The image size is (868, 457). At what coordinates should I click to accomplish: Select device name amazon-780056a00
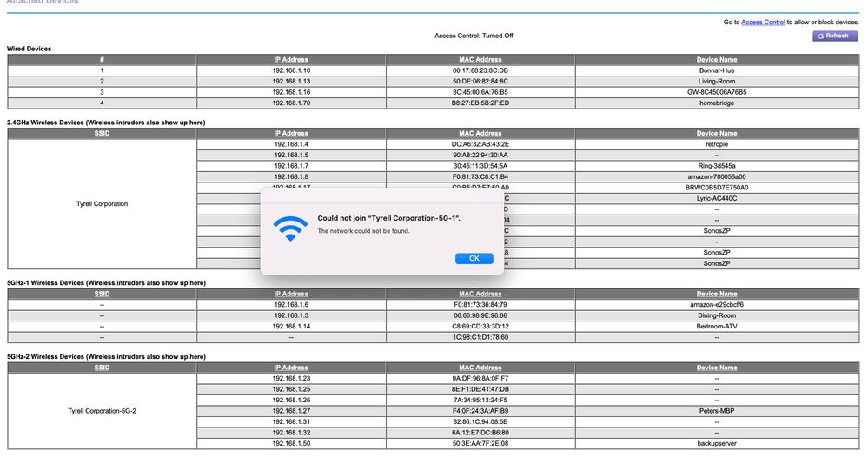coord(716,176)
